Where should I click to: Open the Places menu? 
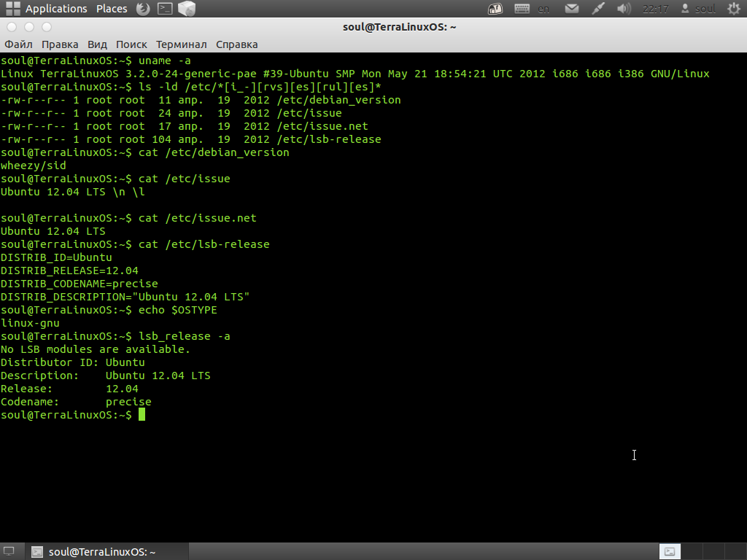click(112, 9)
